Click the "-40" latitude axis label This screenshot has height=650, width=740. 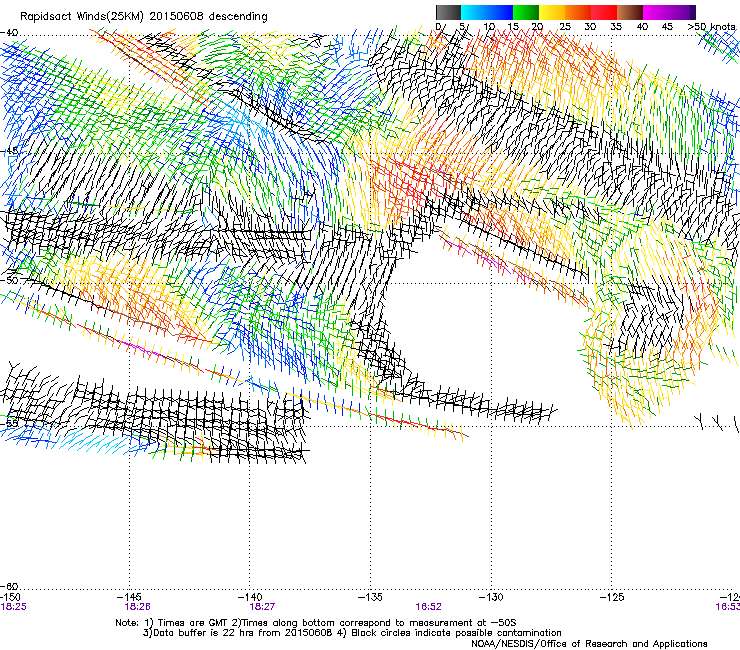(x=9, y=33)
